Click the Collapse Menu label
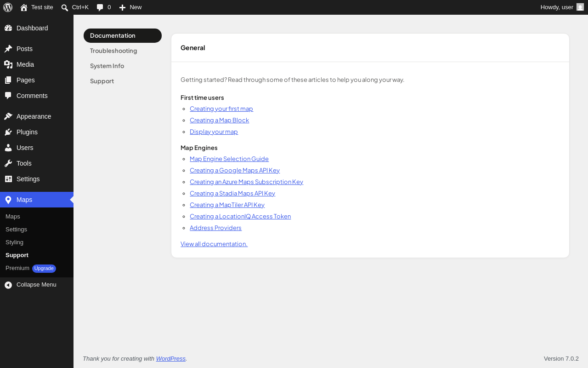Image resolution: width=588 pixels, height=368 pixels. [36, 285]
